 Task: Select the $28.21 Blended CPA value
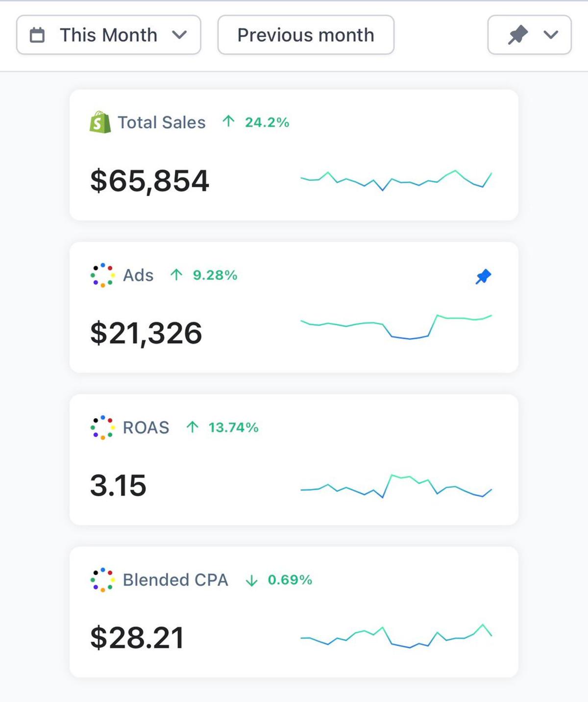click(137, 638)
